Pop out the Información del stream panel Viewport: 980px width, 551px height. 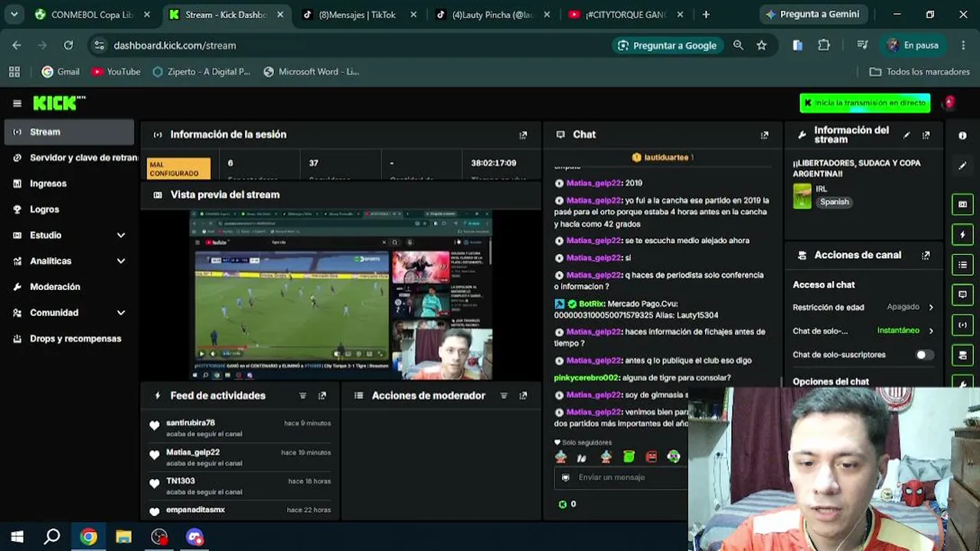pos(926,135)
